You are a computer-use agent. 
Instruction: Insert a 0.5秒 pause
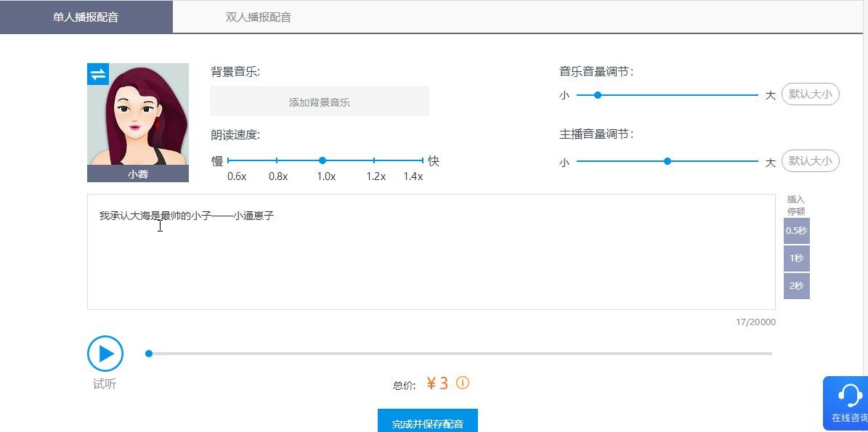[x=796, y=231]
